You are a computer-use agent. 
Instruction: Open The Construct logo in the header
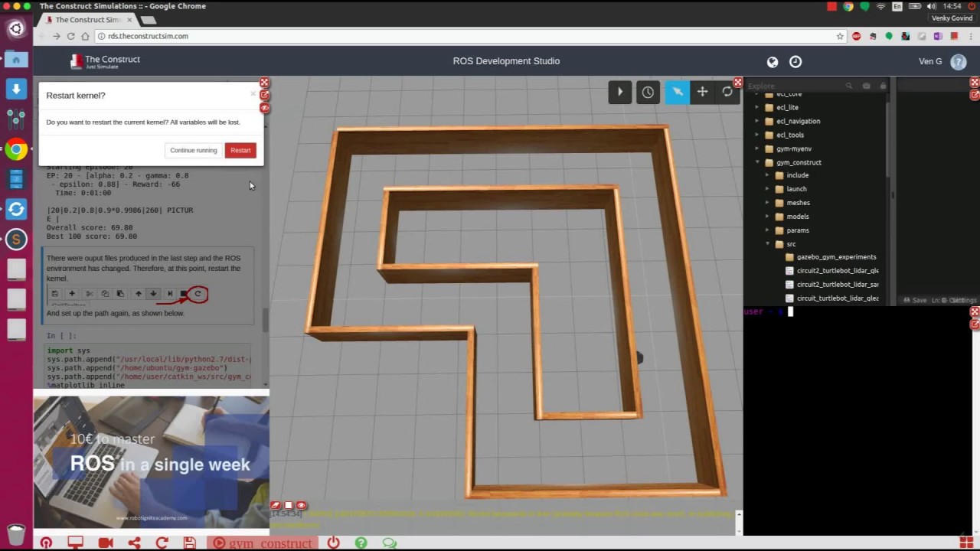105,62
